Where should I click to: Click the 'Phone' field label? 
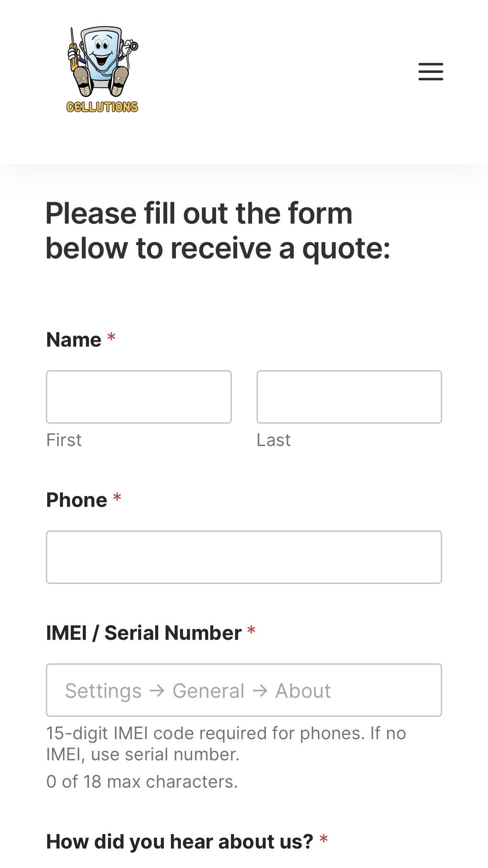tap(77, 500)
